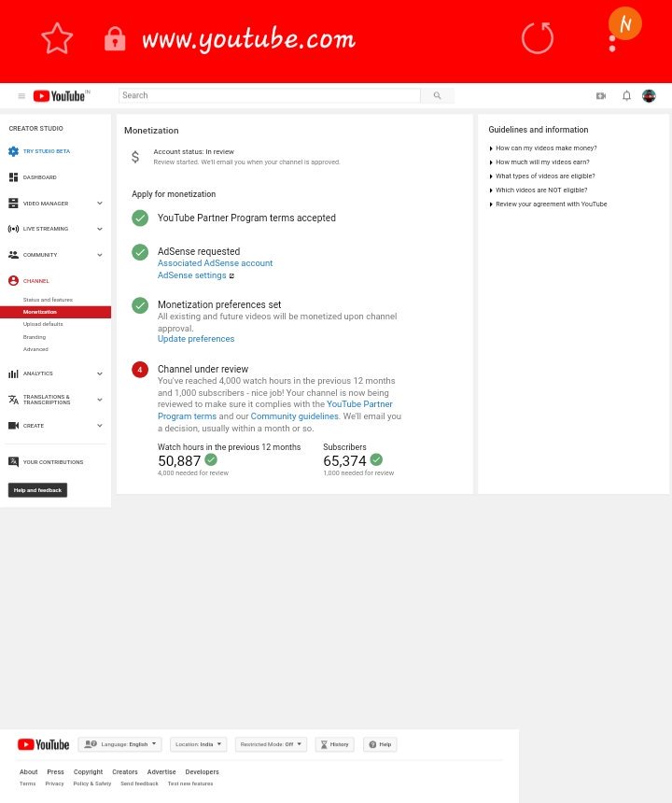Open the account avatar menu
The height and width of the screenshot is (803, 672).
(x=649, y=96)
